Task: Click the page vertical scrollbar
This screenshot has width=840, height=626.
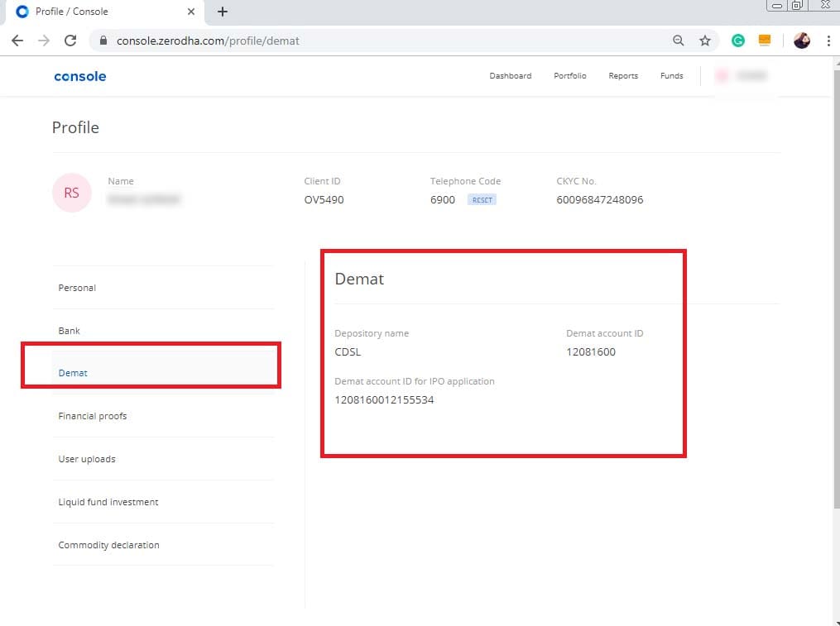Action: pos(836,289)
